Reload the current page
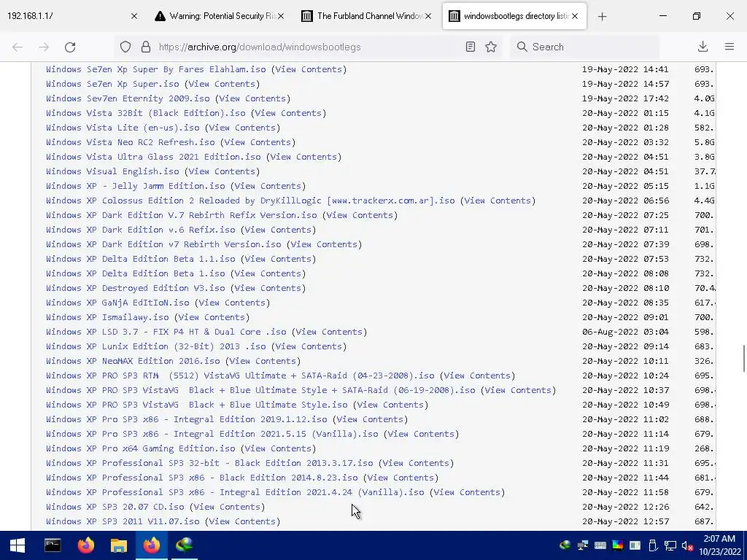Screen dimensions: 747x560 (x=70, y=47)
